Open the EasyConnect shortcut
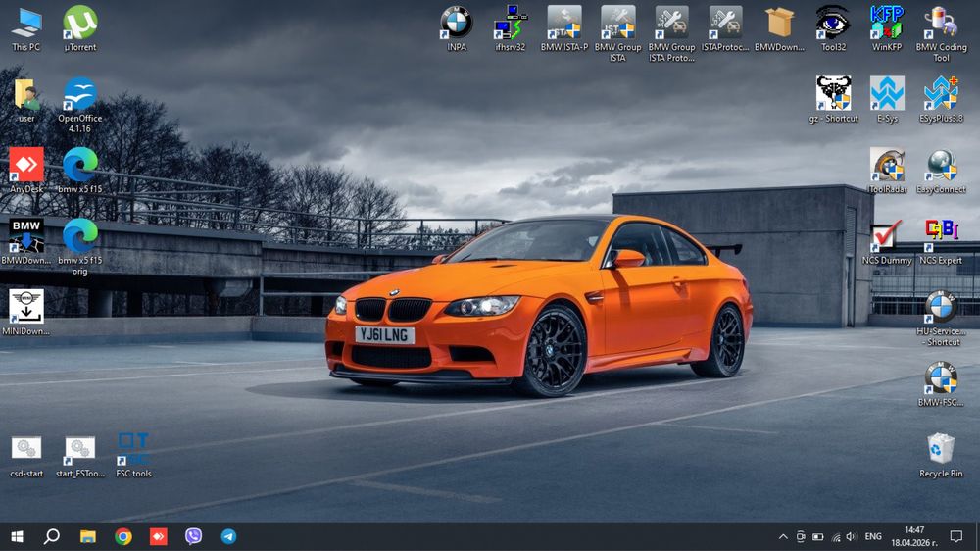This screenshot has width=980, height=551. [x=941, y=171]
